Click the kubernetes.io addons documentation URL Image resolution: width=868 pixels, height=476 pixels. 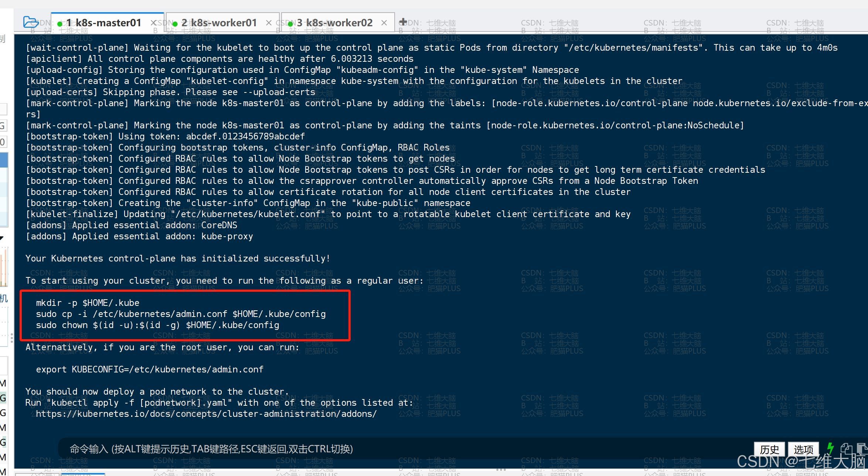[206, 414]
